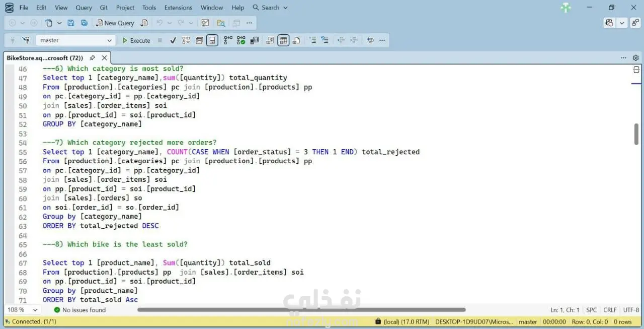Screen dimensions: 644x329
Task: Click the CRLF line ending indicator
Action: 610,310
